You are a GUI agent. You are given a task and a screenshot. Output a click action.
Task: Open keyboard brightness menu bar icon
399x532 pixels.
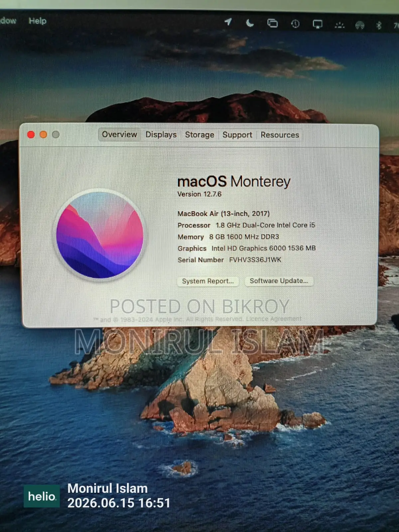coord(339,25)
